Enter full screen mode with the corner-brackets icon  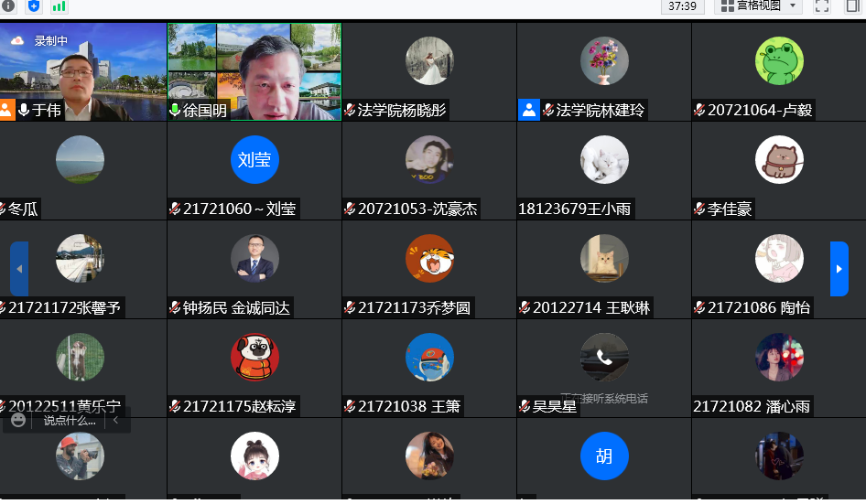[x=821, y=5]
